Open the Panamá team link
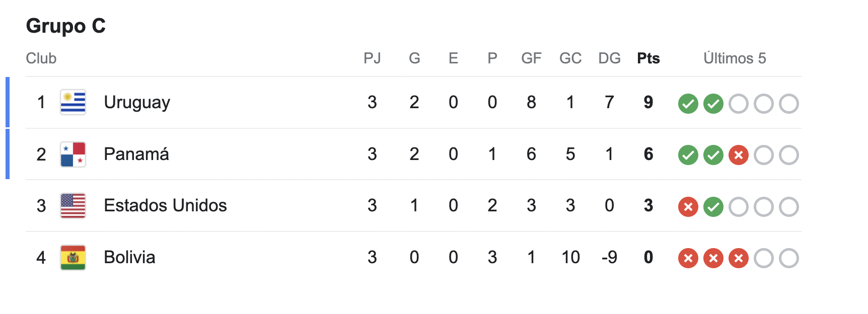 point(136,154)
